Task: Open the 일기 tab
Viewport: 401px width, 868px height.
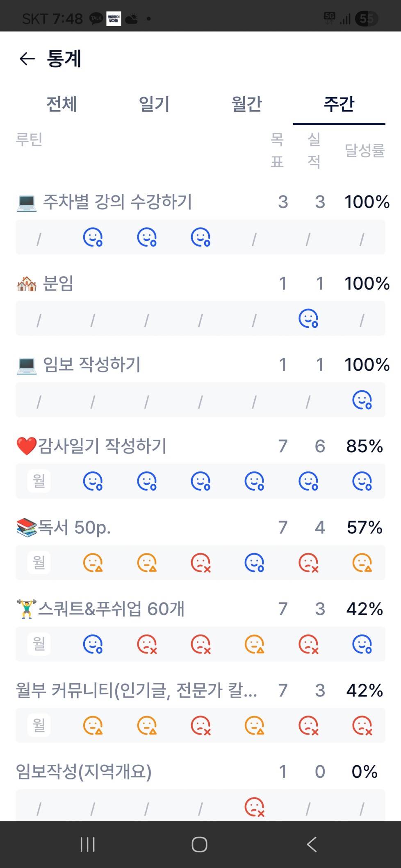Action: pyautogui.click(x=154, y=104)
